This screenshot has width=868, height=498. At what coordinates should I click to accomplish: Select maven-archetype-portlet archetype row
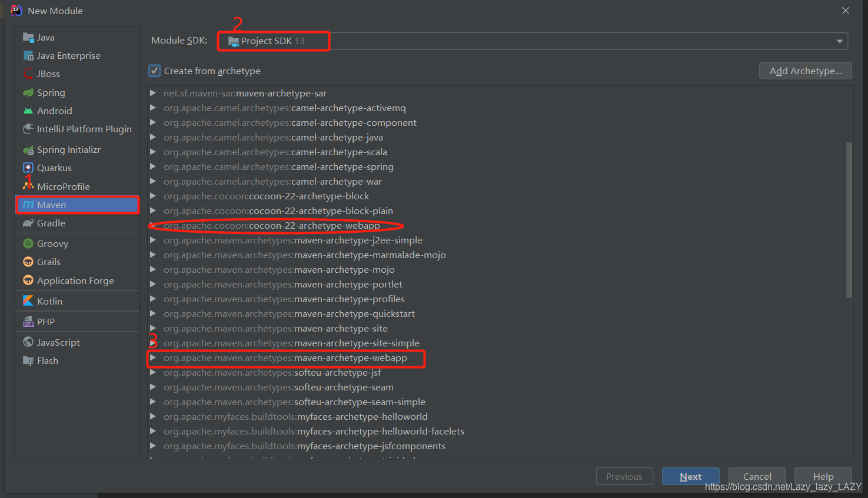(500, 284)
